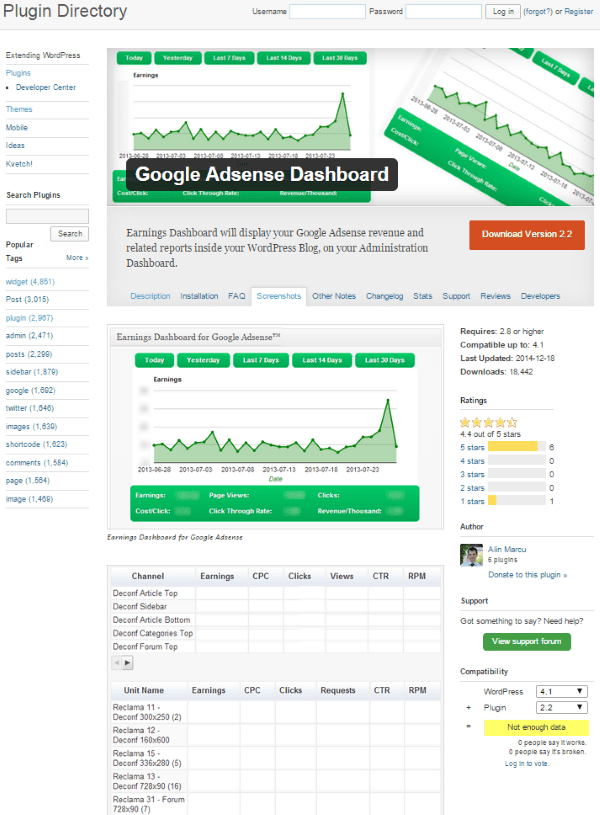View the Changelog tab
The height and width of the screenshot is (815, 600).
(x=384, y=296)
